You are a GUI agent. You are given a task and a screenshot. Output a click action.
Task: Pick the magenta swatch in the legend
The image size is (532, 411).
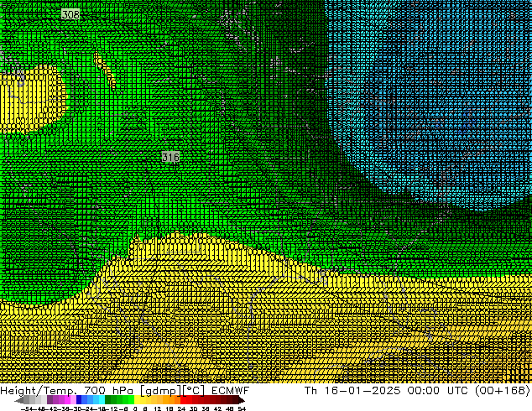[67, 400]
